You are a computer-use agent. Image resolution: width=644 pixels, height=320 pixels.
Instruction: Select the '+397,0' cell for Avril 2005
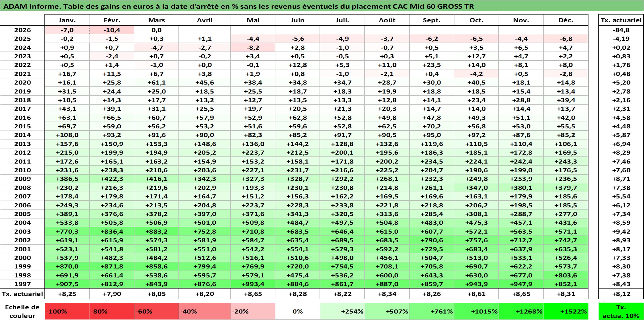click(205, 214)
